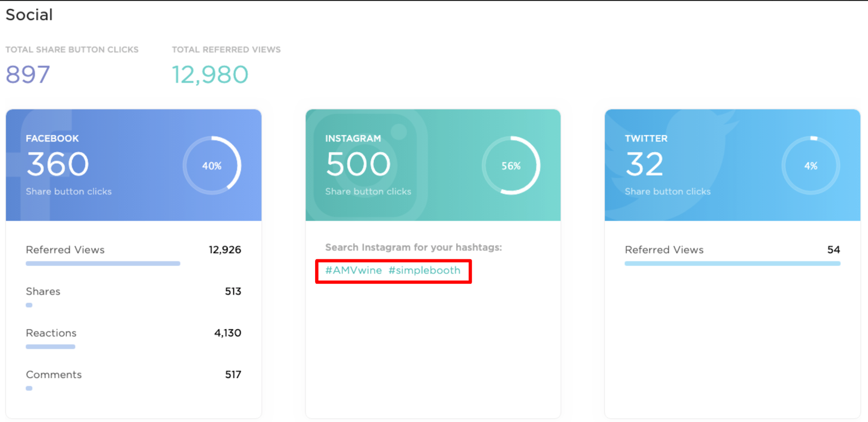
Task: Open the #AMVwine hashtag link
Action: pyautogui.click(x=353, y=270)
